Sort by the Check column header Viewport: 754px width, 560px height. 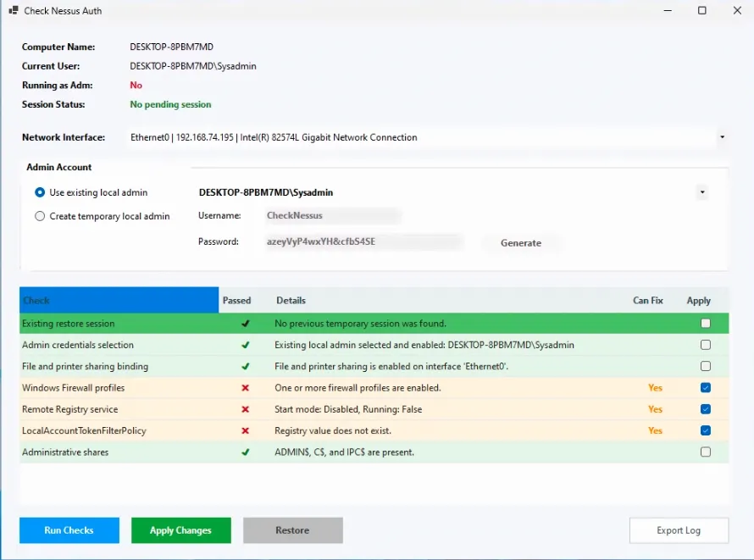(119, 300)
